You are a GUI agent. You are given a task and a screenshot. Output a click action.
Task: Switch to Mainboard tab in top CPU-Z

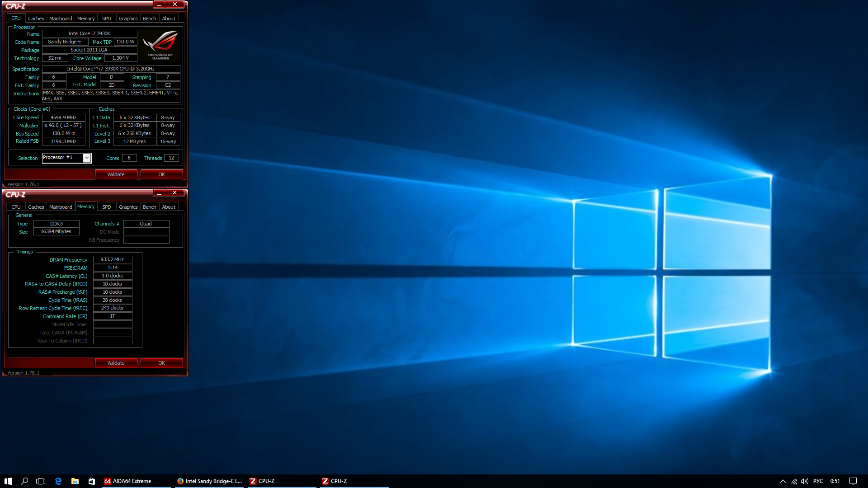coord(61,19)
